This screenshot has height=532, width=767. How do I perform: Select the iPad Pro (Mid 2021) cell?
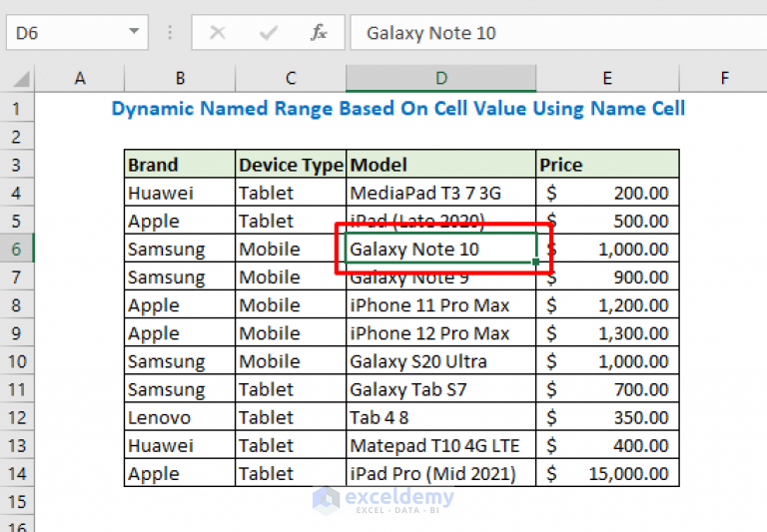click(441, 473)
